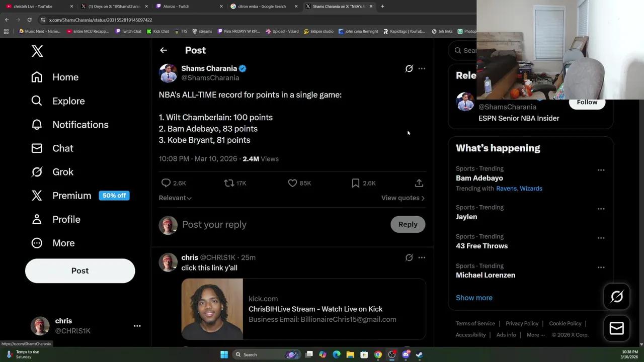Image resolution: width=644 pixels, height=362 pixels.
Task: Open Michael Lorenzen trending topic
Action: point(486,275)
